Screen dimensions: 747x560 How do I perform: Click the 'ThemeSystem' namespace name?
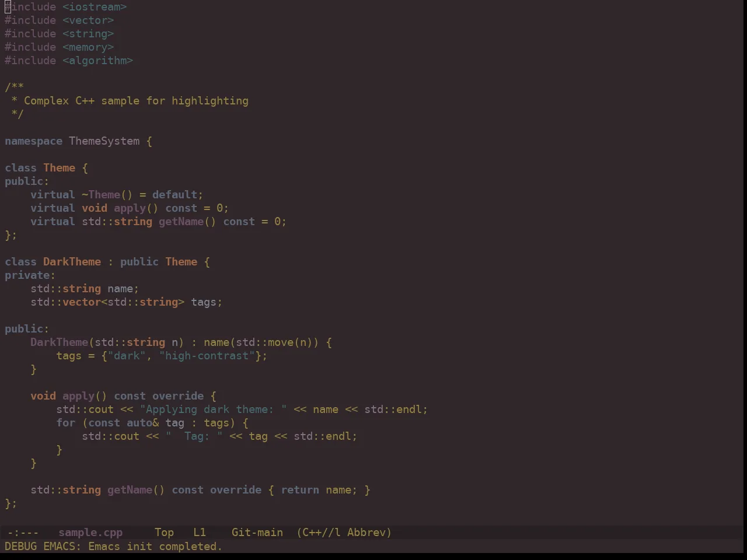pos(104,141)
